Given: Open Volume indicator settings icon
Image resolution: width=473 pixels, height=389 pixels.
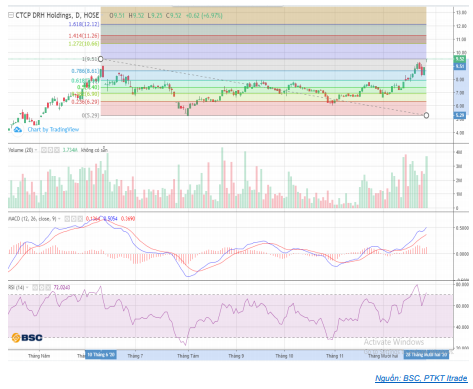Looking at the screenshot, I should [x=50, y=150].
